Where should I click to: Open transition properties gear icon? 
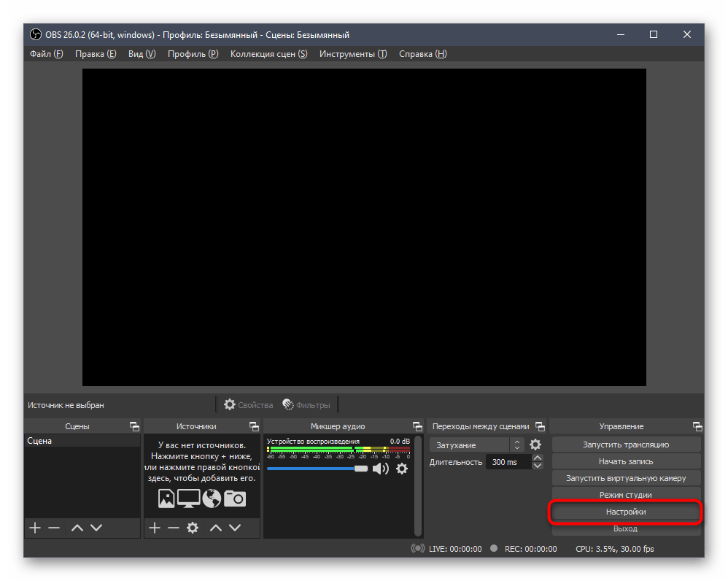pos(535,445)
